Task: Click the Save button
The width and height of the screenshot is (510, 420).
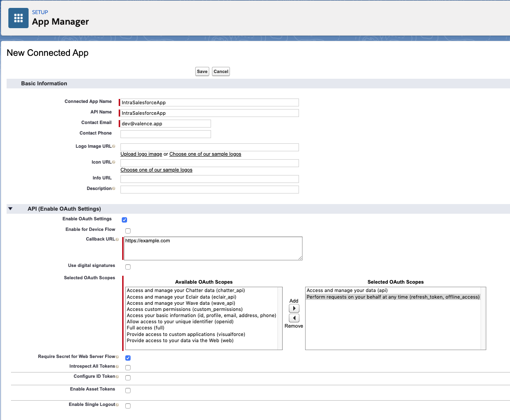Action: point(202,72)
